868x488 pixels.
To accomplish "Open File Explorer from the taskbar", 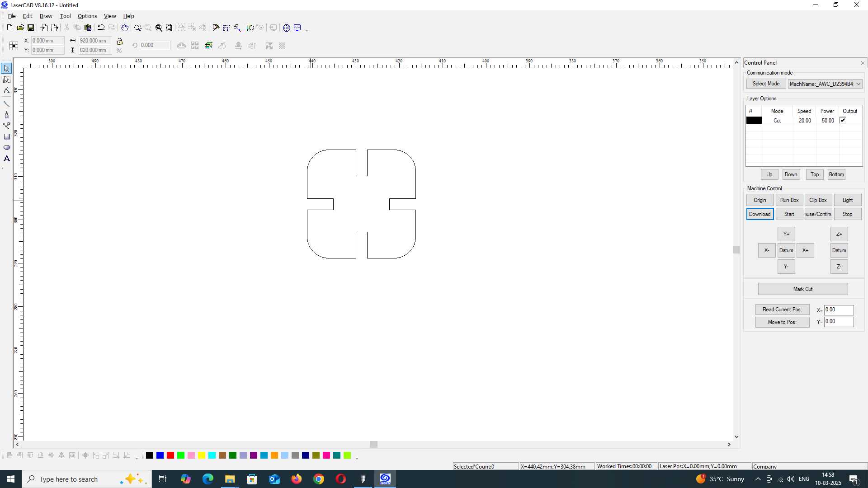I will point(230,479).
